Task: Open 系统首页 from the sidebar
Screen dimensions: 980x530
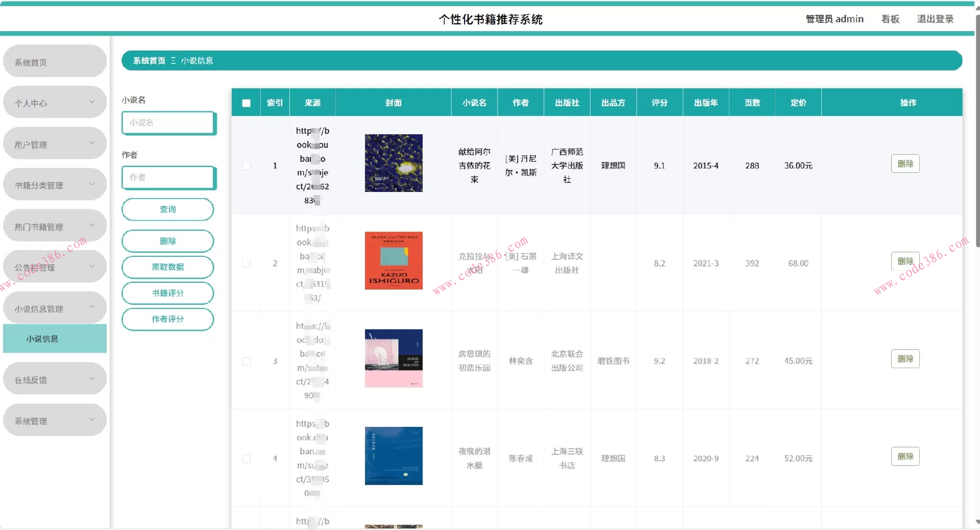Action: [x=55, y=61]
